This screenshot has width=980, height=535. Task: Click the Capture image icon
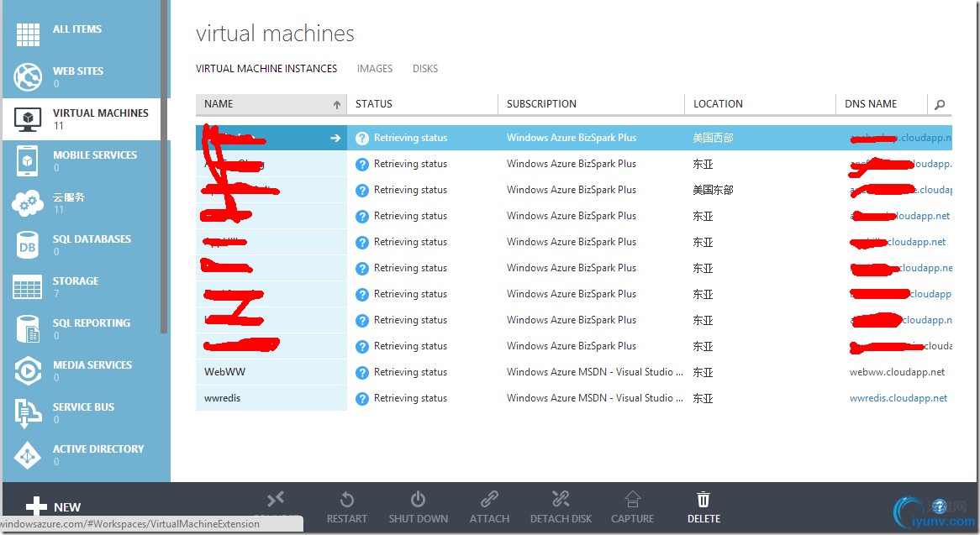[633, 499]
